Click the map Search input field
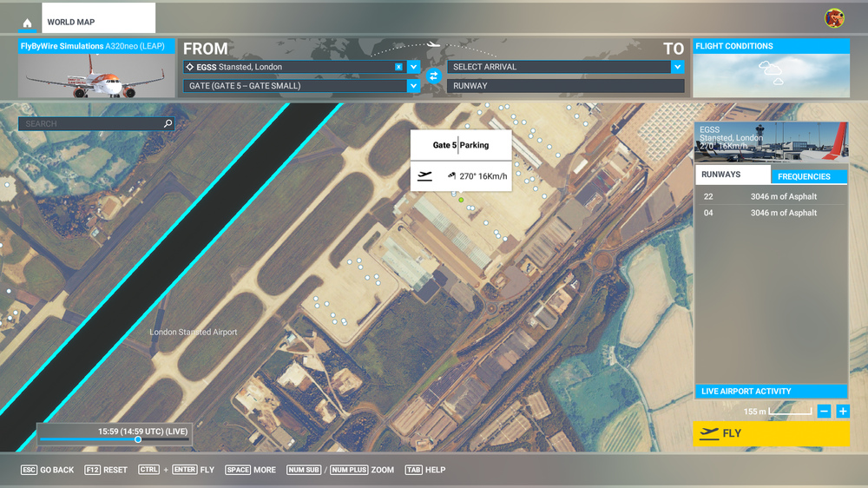868x488 pixels. click(91, 124)
